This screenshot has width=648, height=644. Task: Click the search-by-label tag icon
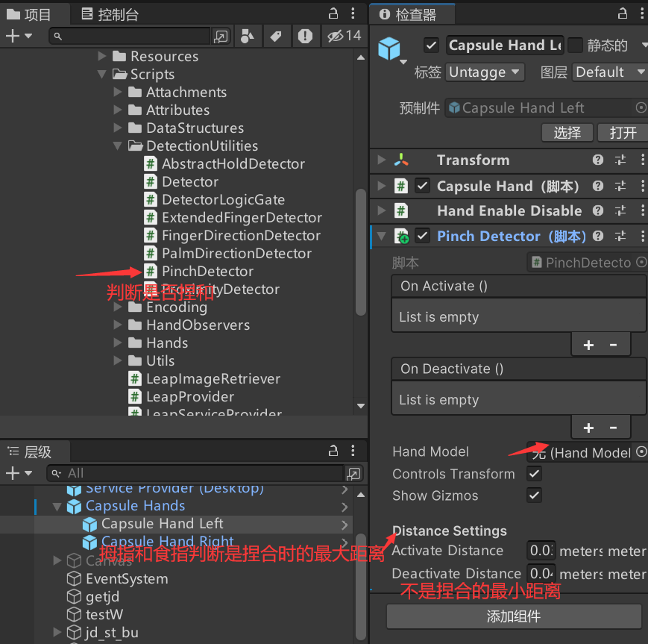pyautogui.click(x=277, y=35)
